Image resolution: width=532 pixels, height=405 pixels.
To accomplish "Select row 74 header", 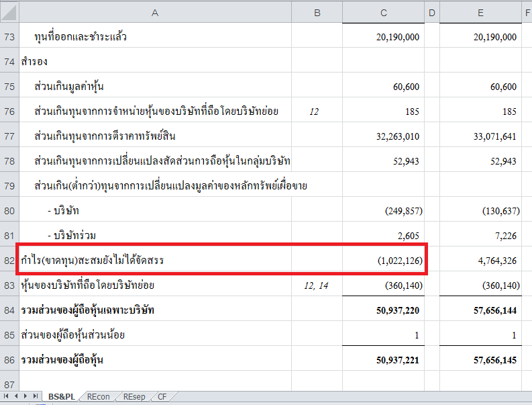I will 9,62.
